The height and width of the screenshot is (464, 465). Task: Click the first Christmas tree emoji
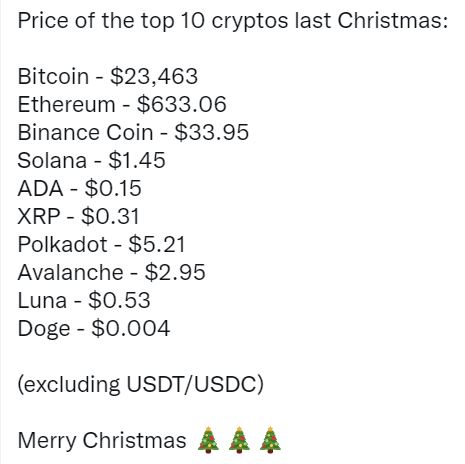(x=208, y=440)
